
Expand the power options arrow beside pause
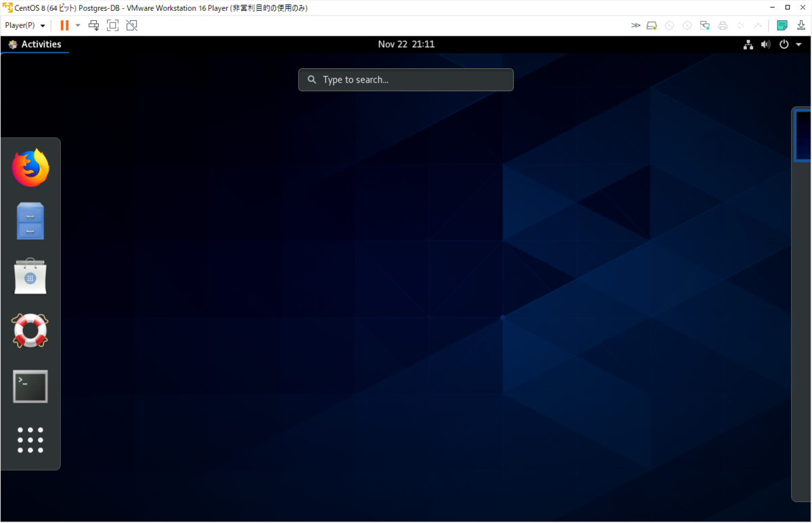coord(78,26)
